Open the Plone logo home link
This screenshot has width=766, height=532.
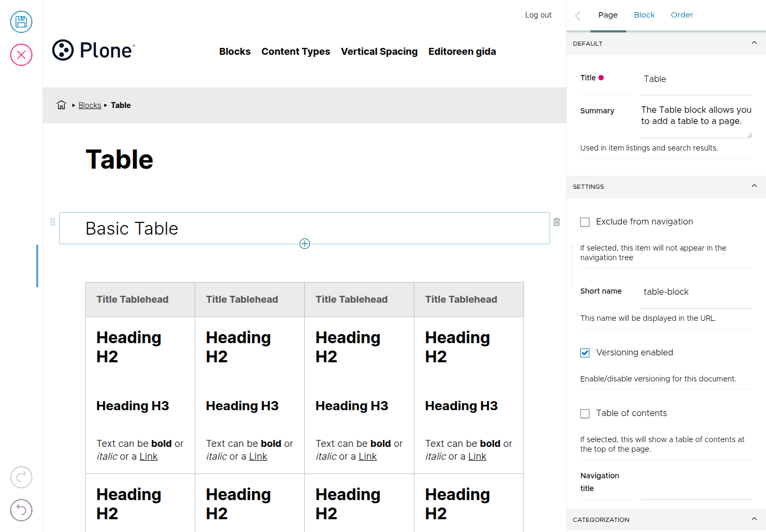click(94, 50)
